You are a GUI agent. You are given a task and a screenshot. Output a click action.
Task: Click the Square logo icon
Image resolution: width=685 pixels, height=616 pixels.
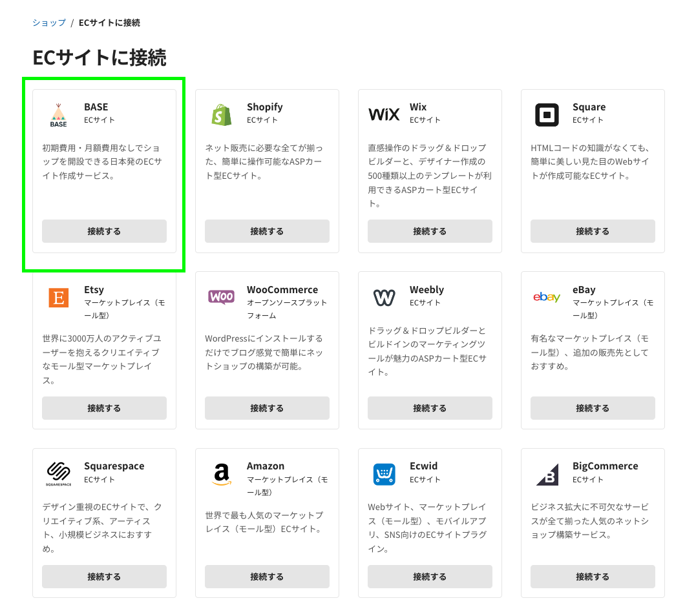click(547, 115)
